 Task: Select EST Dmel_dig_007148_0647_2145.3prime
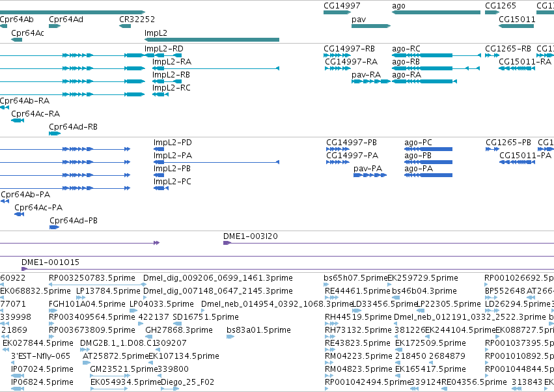[218, 291]
